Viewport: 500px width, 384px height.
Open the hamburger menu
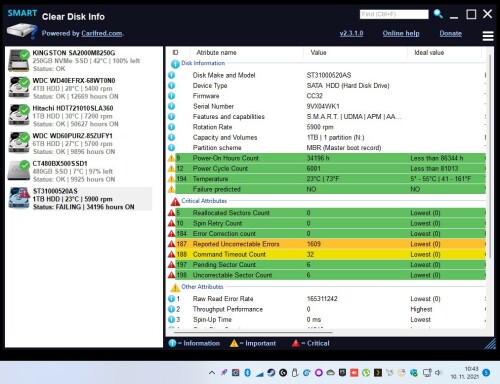[x=488, y=36]
